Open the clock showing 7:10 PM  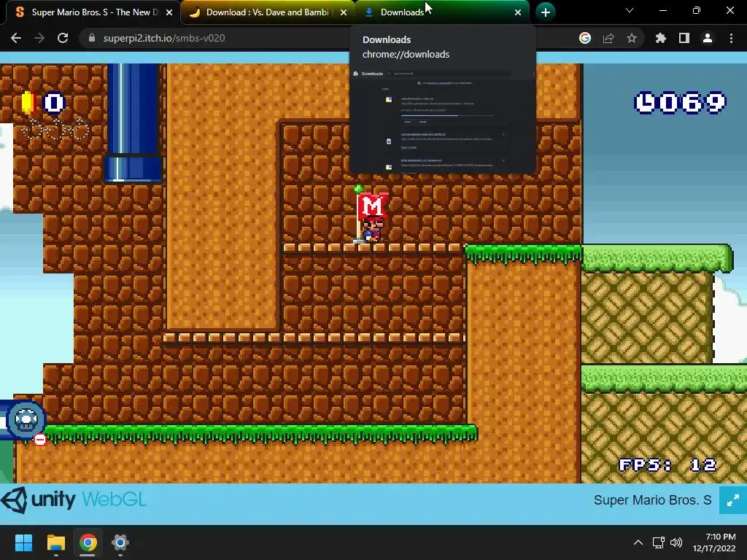coord(714,542)
